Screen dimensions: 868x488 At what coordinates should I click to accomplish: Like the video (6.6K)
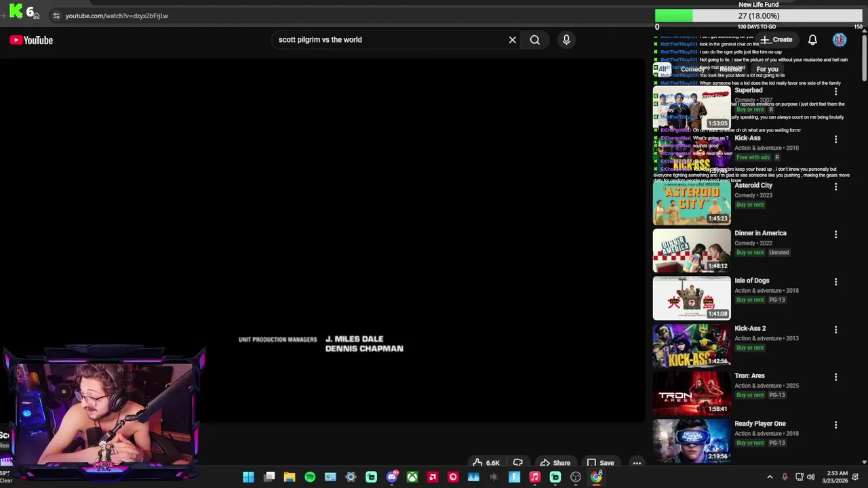(x=486, y=463)
